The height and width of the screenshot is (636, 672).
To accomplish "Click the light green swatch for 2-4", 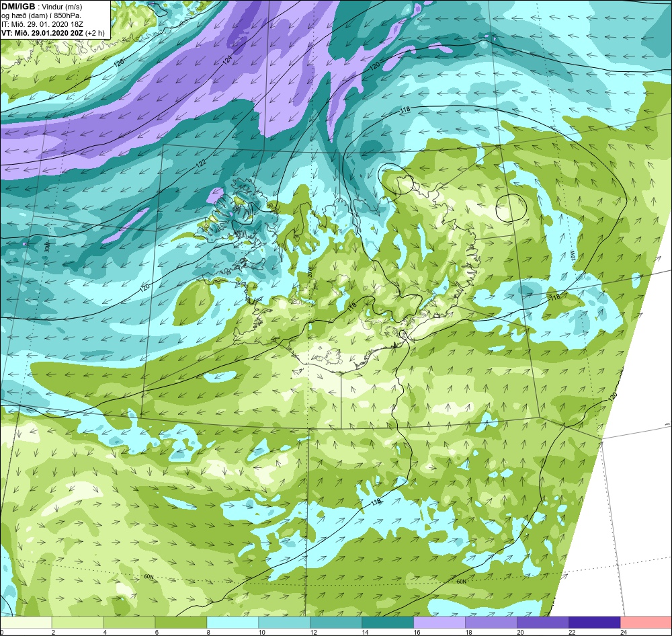I will tap(77, 623).
